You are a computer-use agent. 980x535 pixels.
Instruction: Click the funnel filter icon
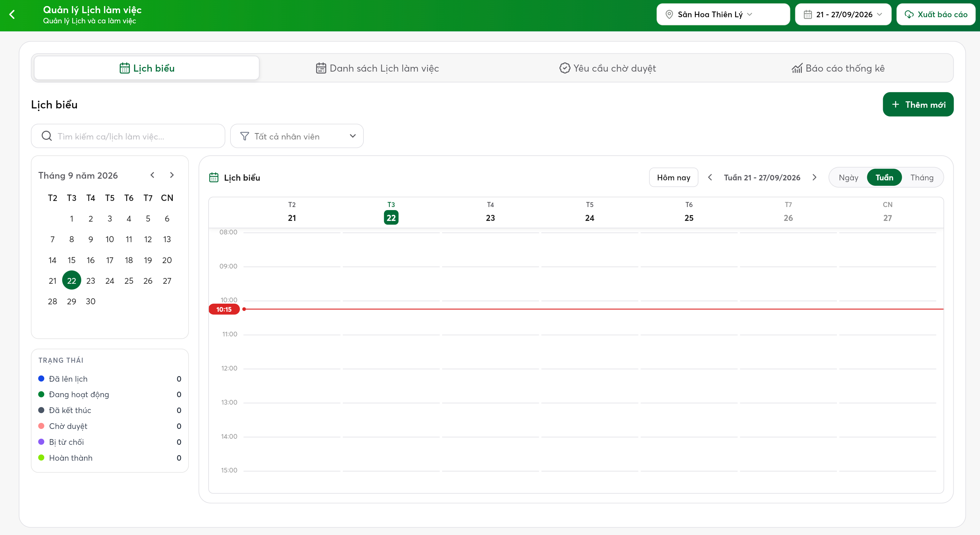[245, 136]
